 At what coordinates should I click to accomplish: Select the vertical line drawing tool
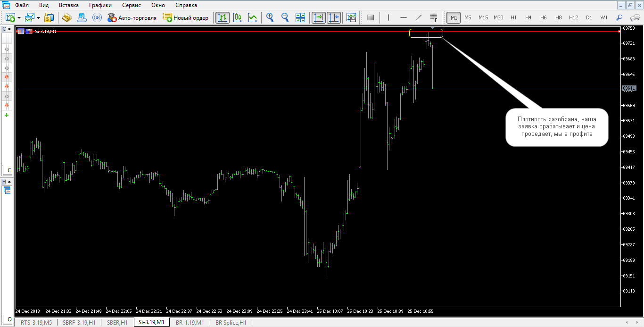click(388, 17)
